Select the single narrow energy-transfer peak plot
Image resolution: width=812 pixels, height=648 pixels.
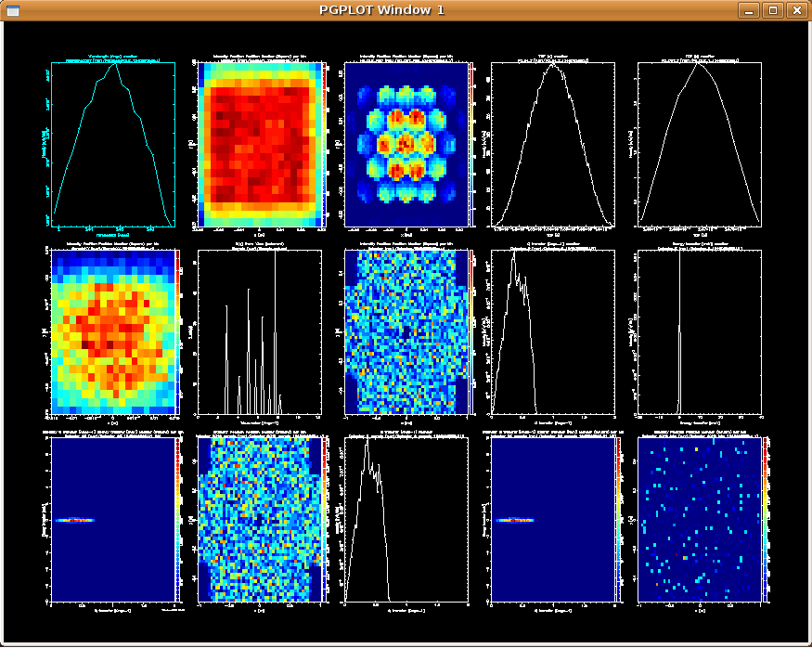[700, 332]
